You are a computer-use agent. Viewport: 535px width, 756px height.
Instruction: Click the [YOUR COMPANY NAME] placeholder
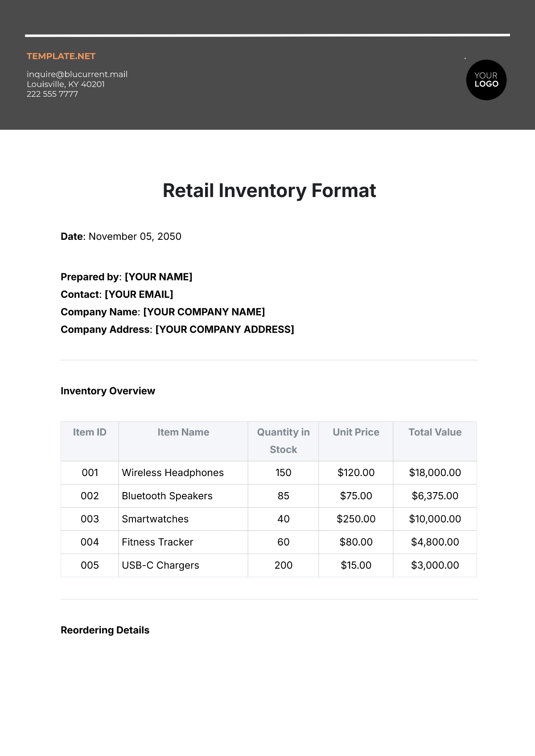pyautogui.click(x=204, y=312)
